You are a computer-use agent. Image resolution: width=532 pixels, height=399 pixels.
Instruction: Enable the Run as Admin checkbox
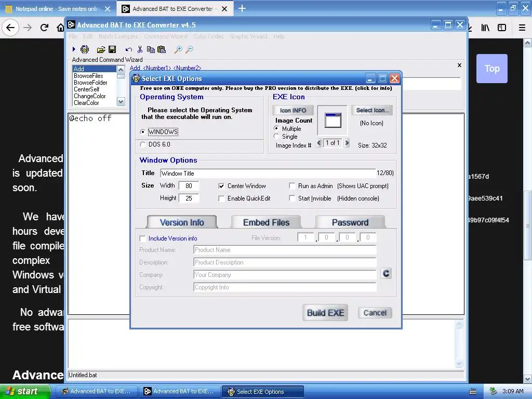pyautogui.click(x=292, y=185)
